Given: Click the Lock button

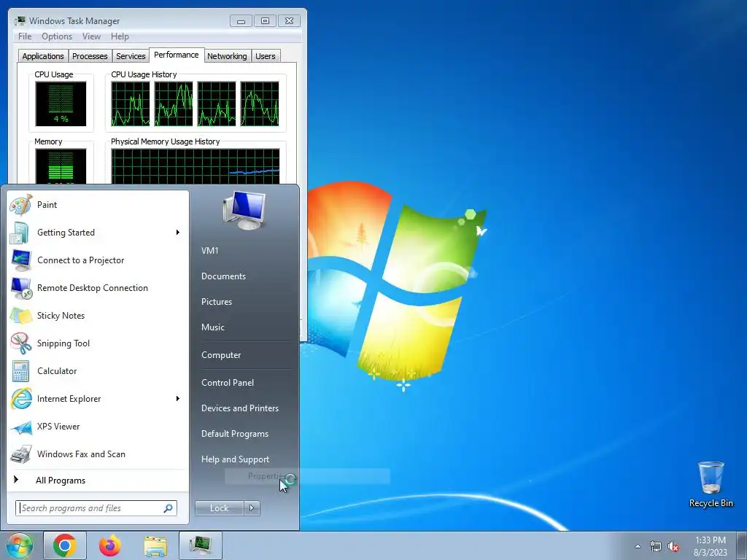Looking at the screenshot, I should coord(219,508).
